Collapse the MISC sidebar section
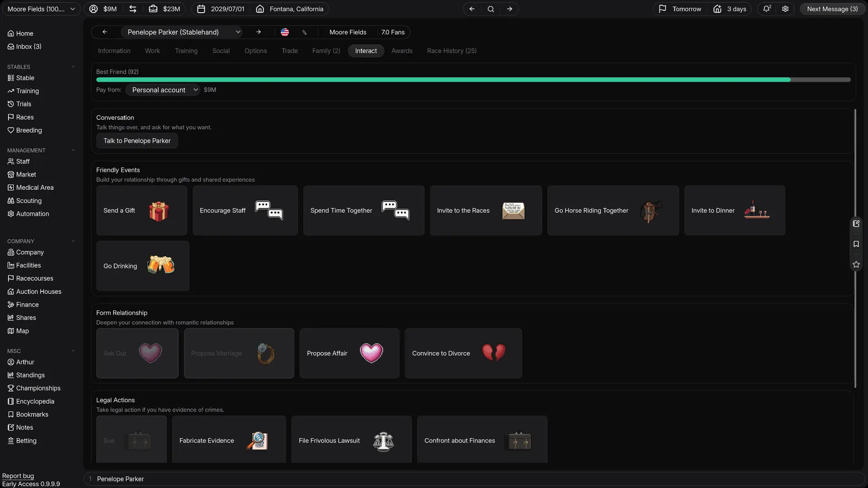The image size is (868, 488). point(73,351)
